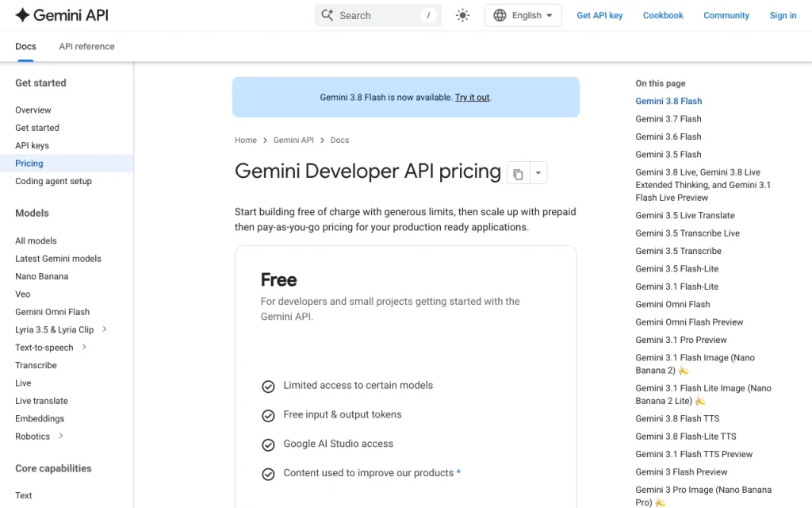Jump to on-page link 'Gemini 3.5 Transcribe'
The width and height of the screenshot is (812, 508).
678,251
